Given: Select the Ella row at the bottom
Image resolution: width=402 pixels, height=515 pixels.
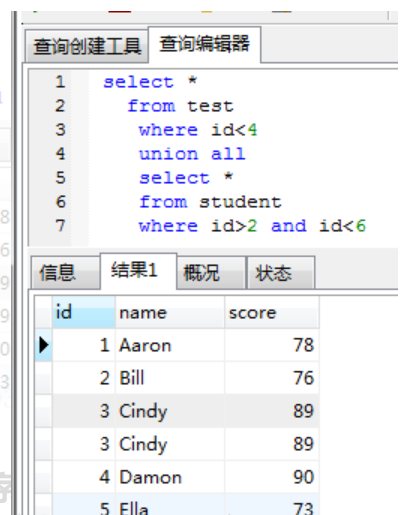Looking at the screenshot, I should 177,505.
